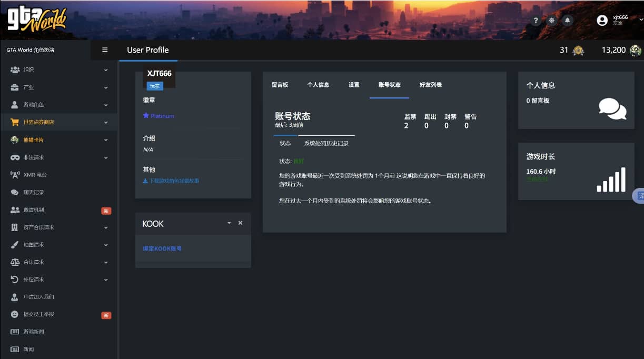Open the 留言板 tab
This screenshot has width=644, height=359.
(x=280, y=85)
